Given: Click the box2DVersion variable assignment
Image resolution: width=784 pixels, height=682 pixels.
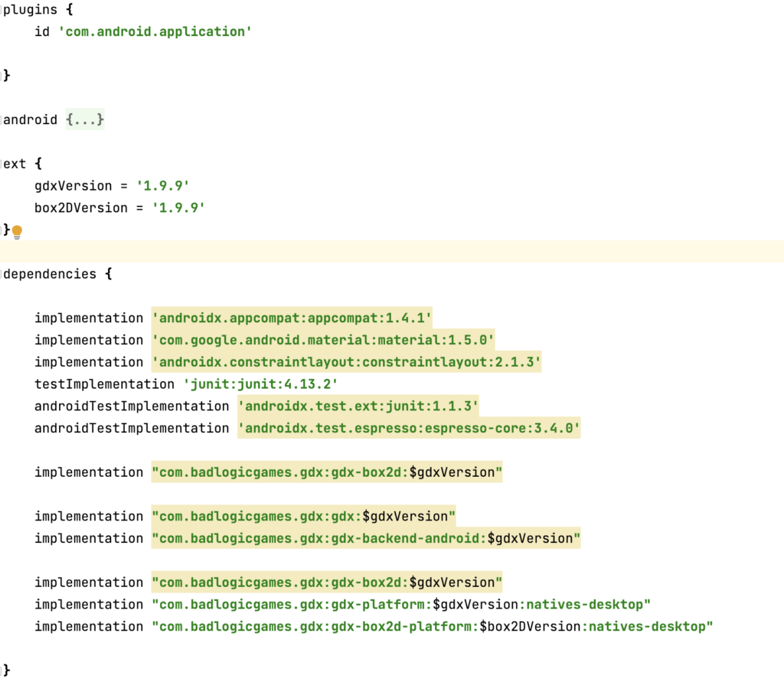Looking at the screenshot, I should coord(120,207).
